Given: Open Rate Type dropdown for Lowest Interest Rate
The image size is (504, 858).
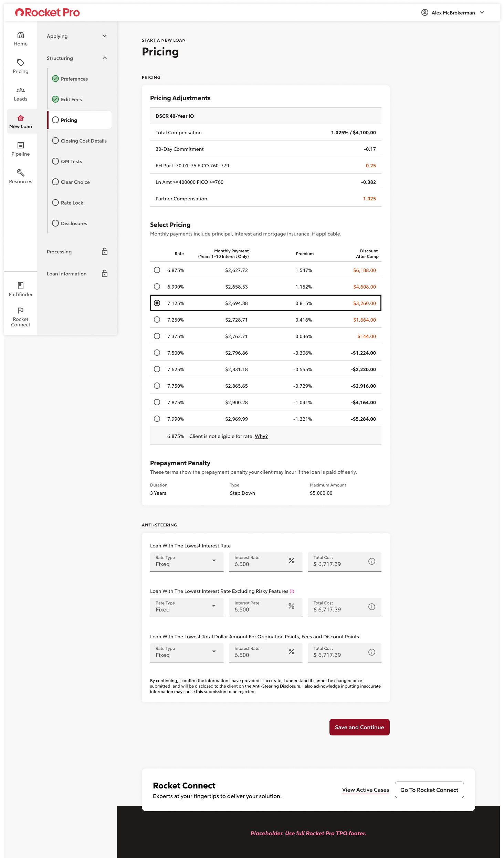Looking at the screenshot, I should [187, 562].
